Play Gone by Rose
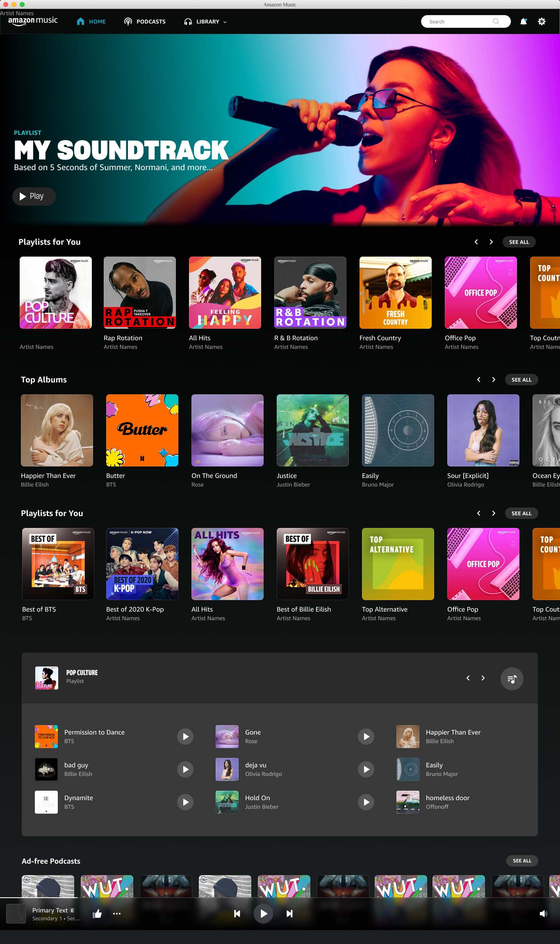Image resolution: width=560 pixels, height=944 pixels. pos(366,737)
